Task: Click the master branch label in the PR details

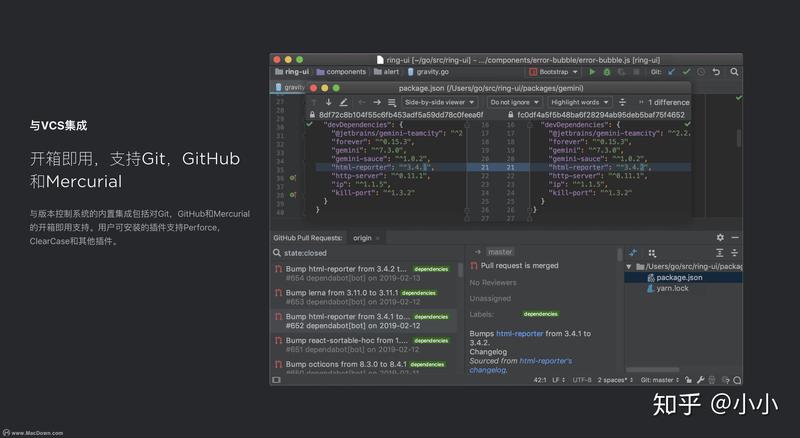Action: point(500,252)
